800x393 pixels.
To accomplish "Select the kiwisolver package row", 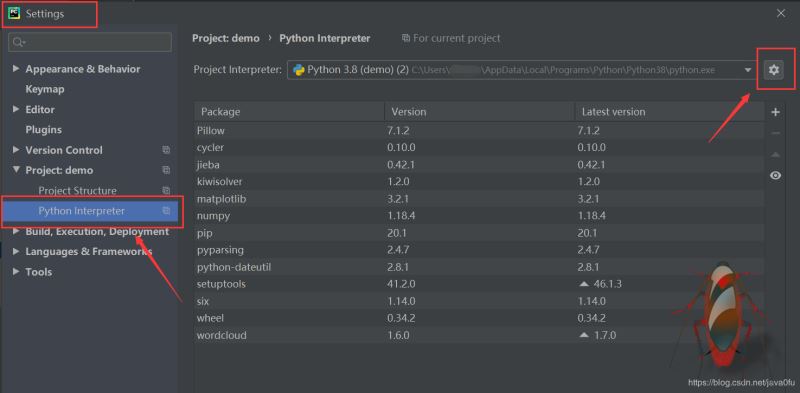I will 479,182.
